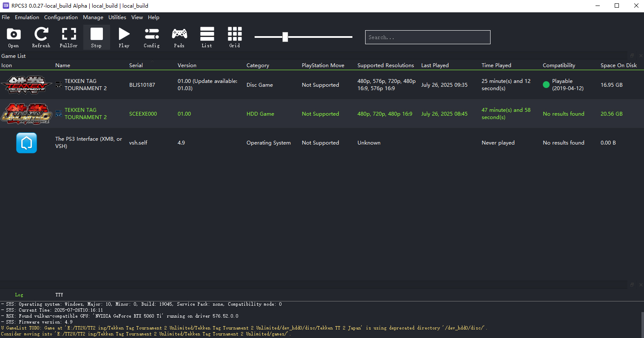Open the Config settings icon
Screen dimensions: 644x338
[x=152, y=37]
